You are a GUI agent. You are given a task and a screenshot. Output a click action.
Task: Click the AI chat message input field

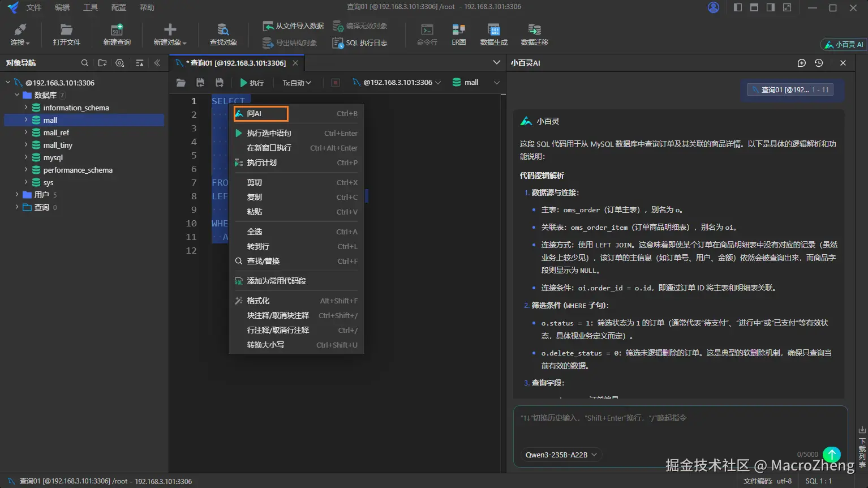tap(680, 426)
